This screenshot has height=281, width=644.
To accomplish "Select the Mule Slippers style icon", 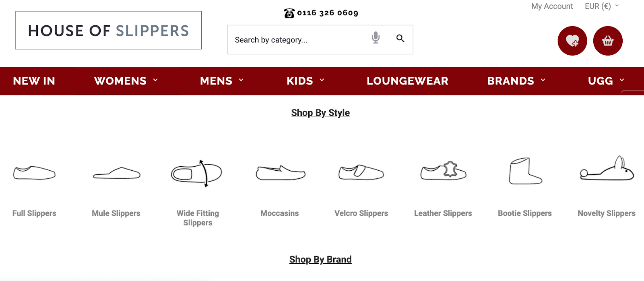I will [116, 172].
